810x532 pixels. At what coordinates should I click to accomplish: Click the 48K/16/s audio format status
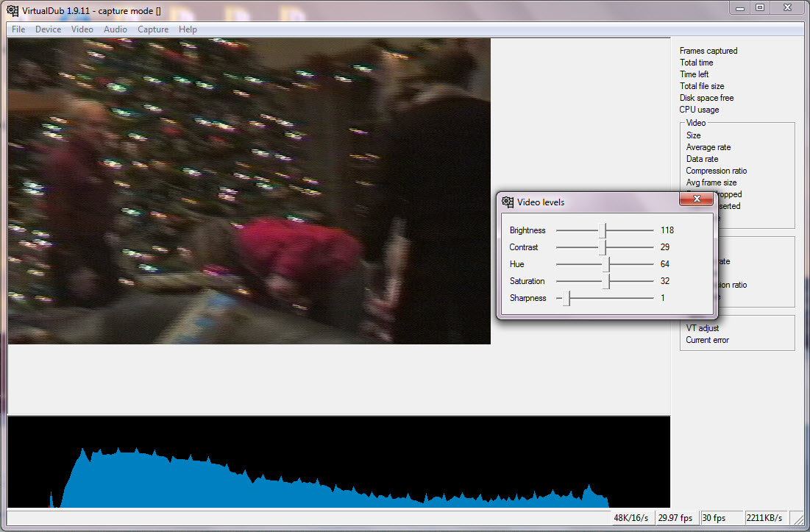click(630, 517)
